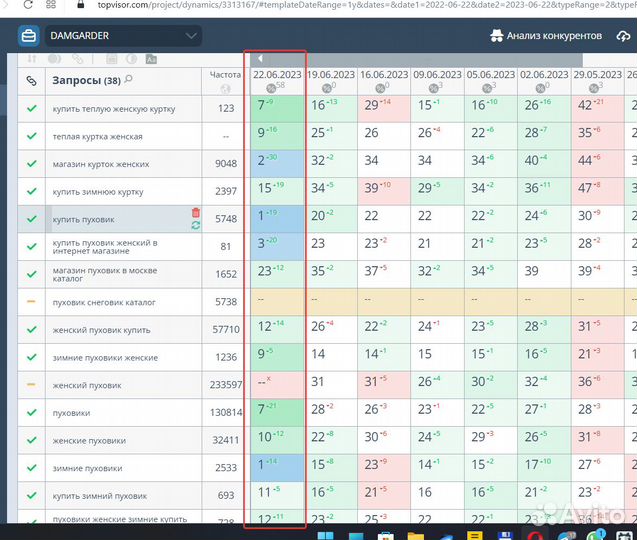Screen dimensions: 637x540
Task: Select the 09.06.2023 date column header
Action: [x=437, y=75]
